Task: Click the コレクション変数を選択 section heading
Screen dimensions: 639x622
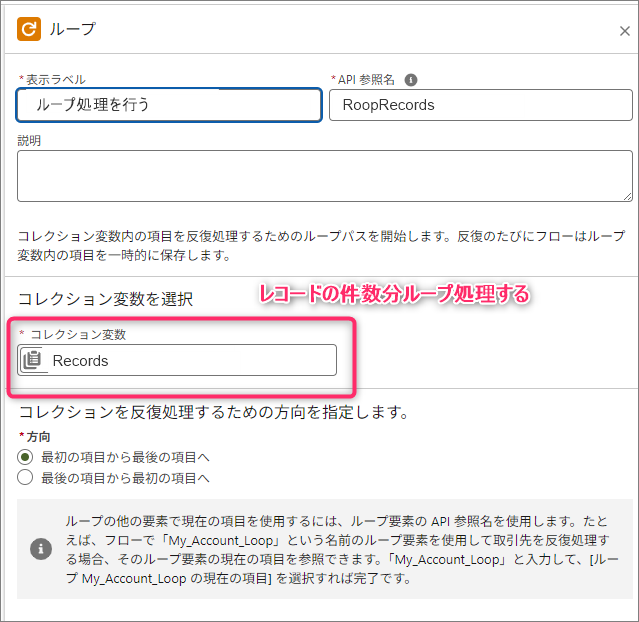Action: pyautogui.click(x=105, y=299)
